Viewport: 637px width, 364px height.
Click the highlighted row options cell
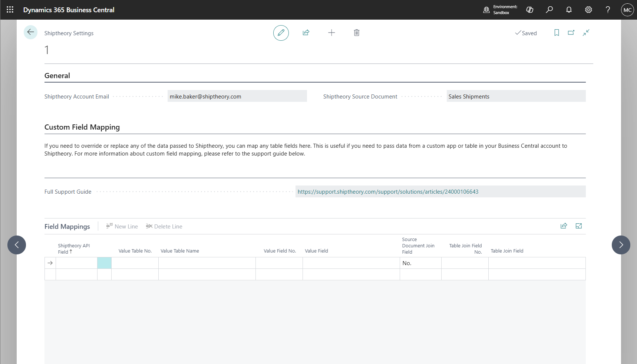click(x=104, y=263)
